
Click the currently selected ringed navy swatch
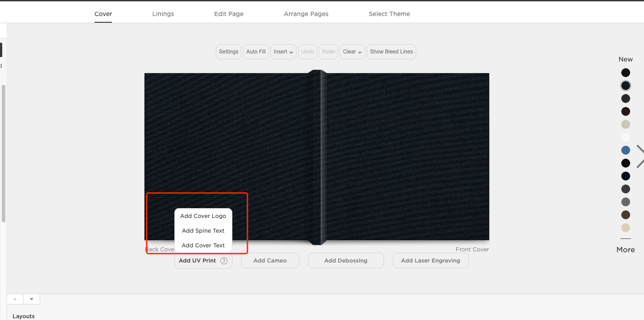tap(626, 86)
